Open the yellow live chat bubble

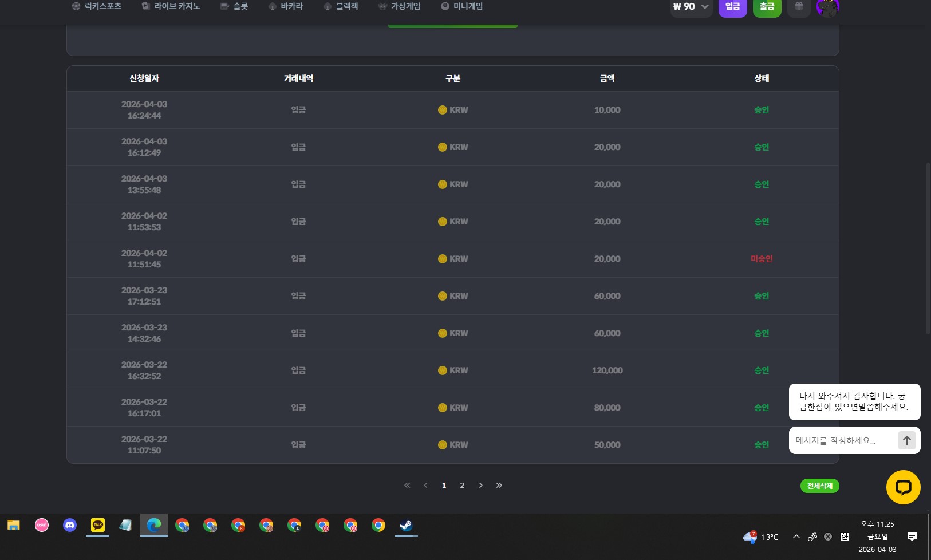pos(903,487)
